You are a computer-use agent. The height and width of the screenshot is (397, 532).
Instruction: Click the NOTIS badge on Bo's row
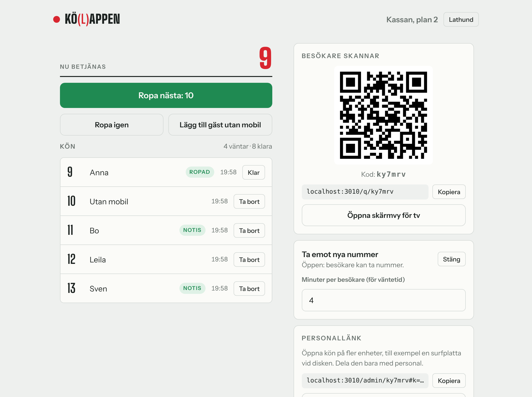pos(192,230)
